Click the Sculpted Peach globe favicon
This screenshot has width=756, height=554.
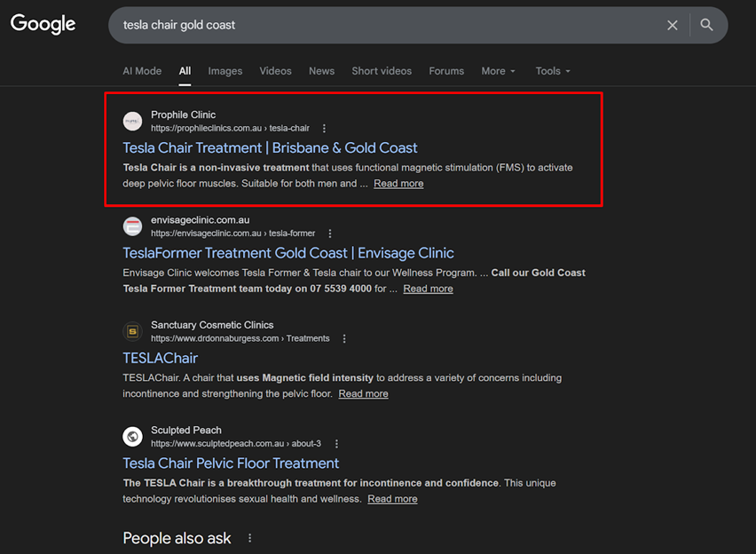[x=132, y=437]
